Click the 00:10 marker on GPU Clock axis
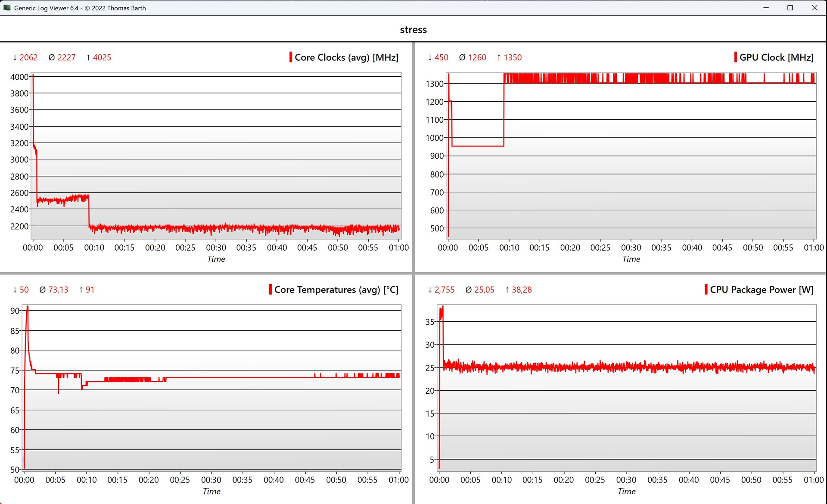Screen dimensions: 827x504 pyautogui.click(x=509, y=248)
